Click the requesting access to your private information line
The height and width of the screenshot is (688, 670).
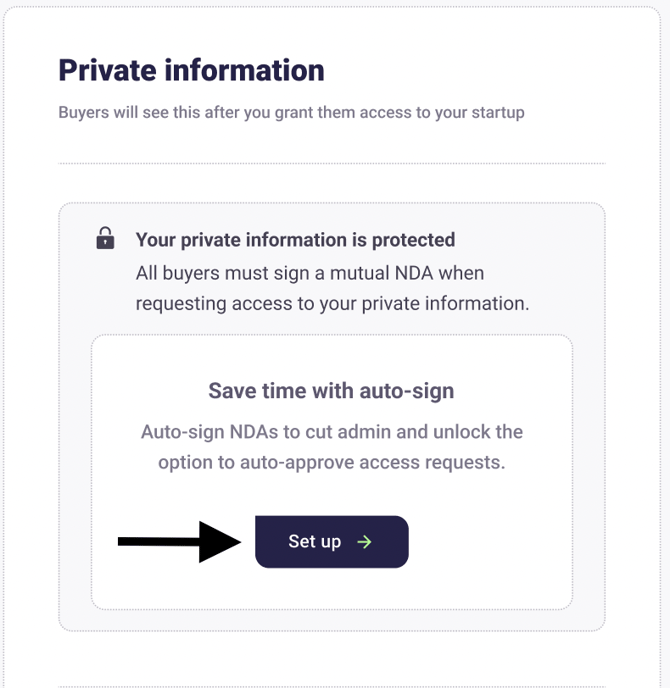[x=332, y=303]
